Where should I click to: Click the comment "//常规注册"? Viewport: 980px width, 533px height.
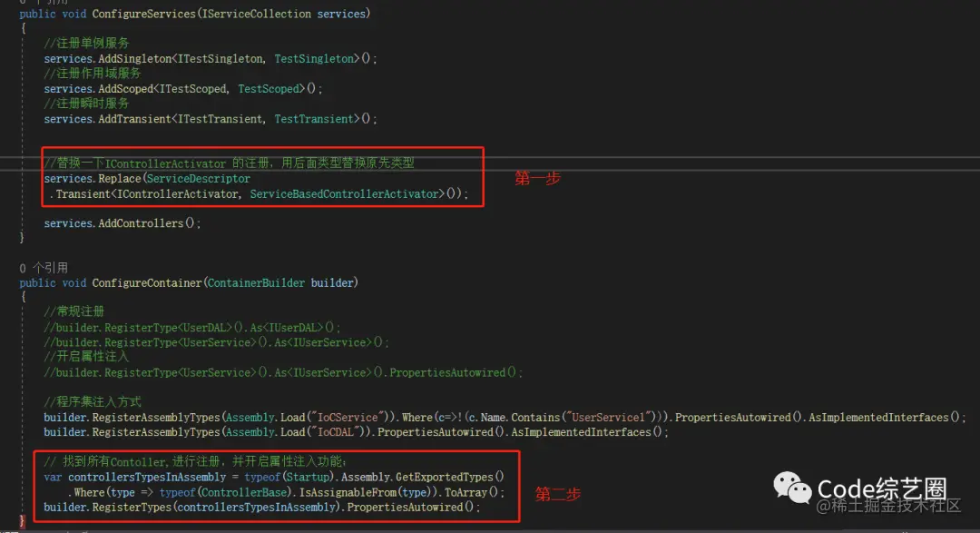(x=73, y=311)
